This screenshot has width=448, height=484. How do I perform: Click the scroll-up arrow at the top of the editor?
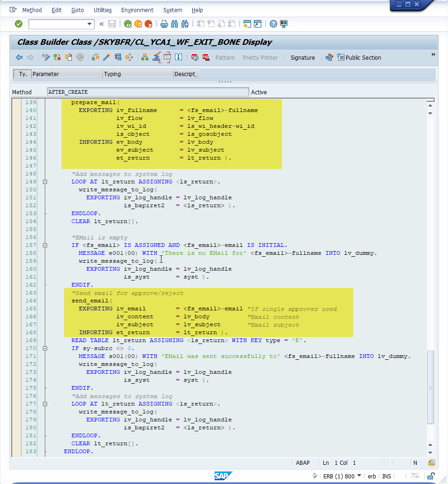tap(430, 105)
